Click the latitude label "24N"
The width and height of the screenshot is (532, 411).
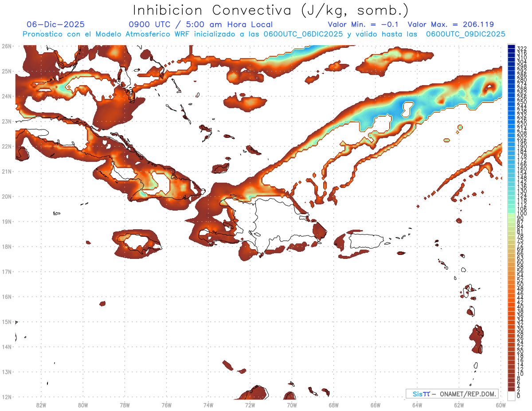pos(7,96)
